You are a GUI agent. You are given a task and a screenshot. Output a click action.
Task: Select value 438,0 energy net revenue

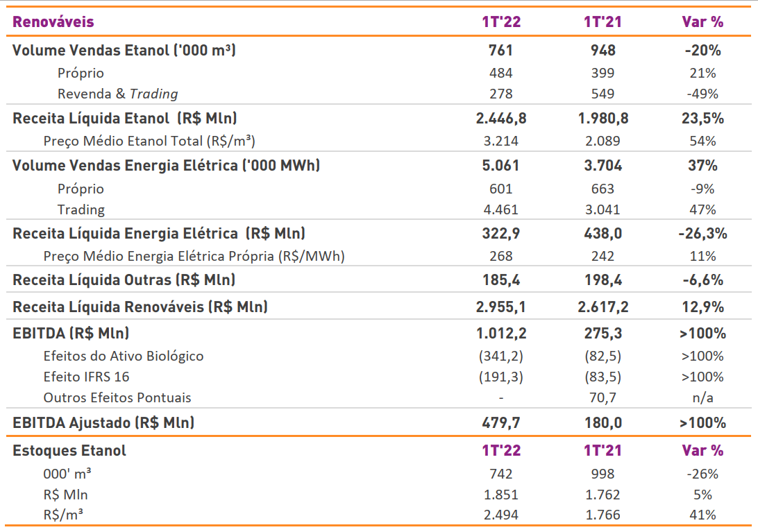603,234
